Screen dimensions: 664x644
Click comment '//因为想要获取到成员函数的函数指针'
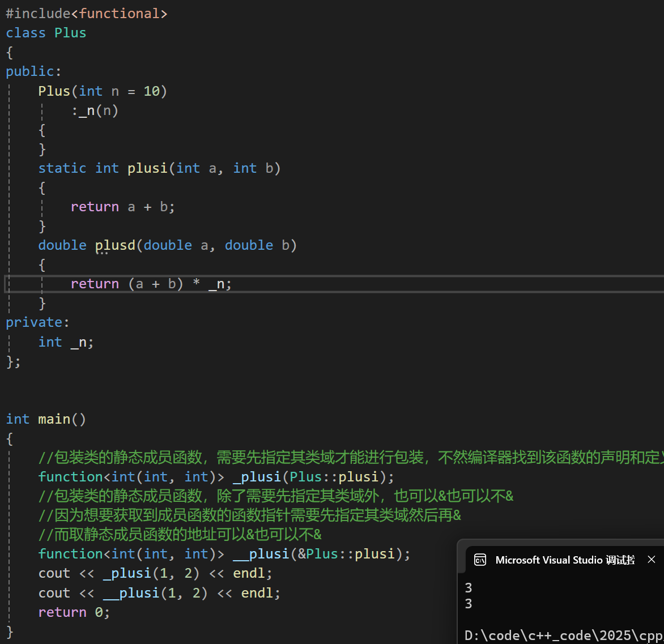click(249, 515)
